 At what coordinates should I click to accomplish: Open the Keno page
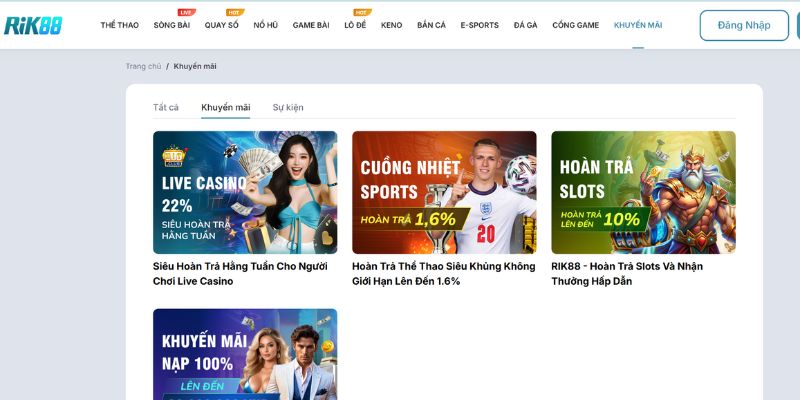pos(391,25)
